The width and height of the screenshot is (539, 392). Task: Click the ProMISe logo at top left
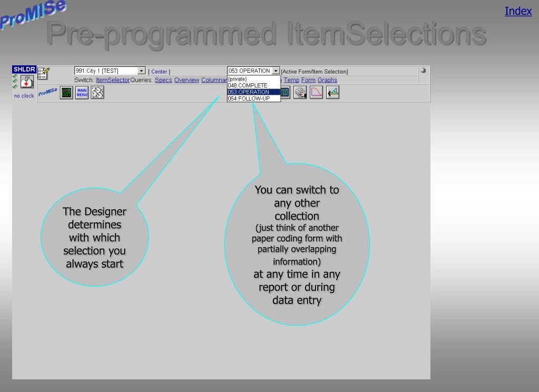[33, 14]
